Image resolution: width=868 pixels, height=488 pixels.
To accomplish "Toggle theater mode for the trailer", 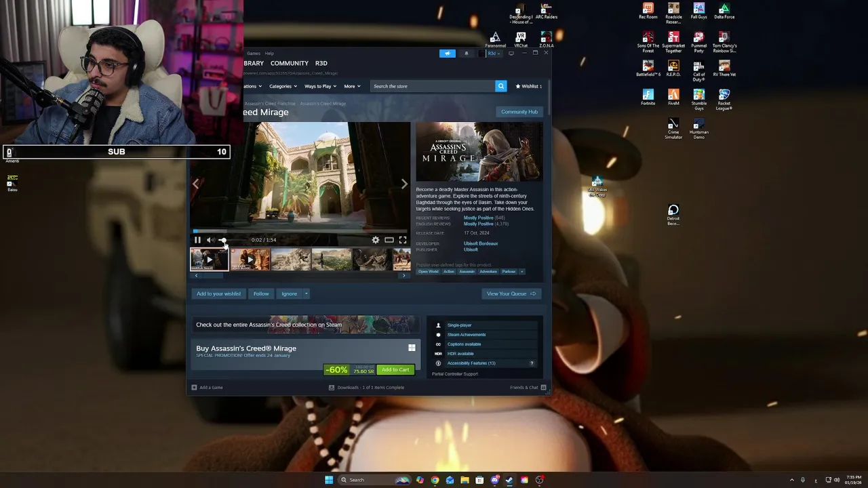I will [389, 240].
